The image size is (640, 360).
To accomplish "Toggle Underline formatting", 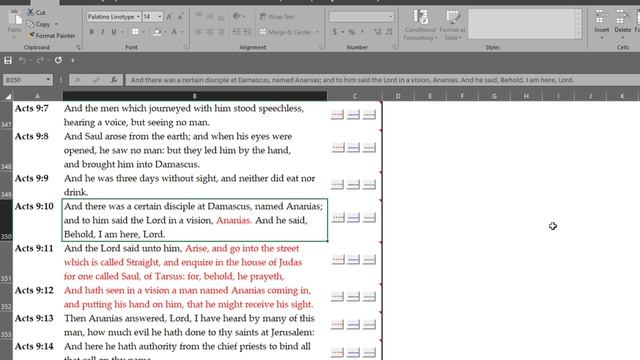I will pyautogui.click(x=113, y=32).
